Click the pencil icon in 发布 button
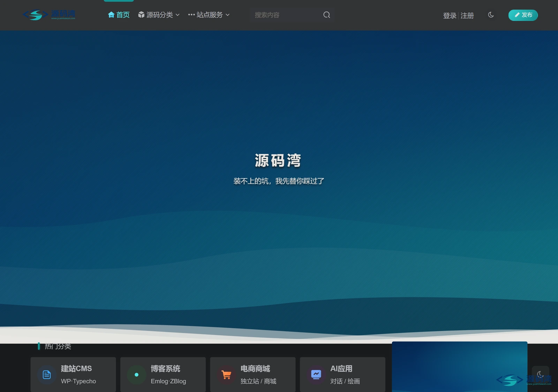The image size is (558, 392). pos(517,15)
